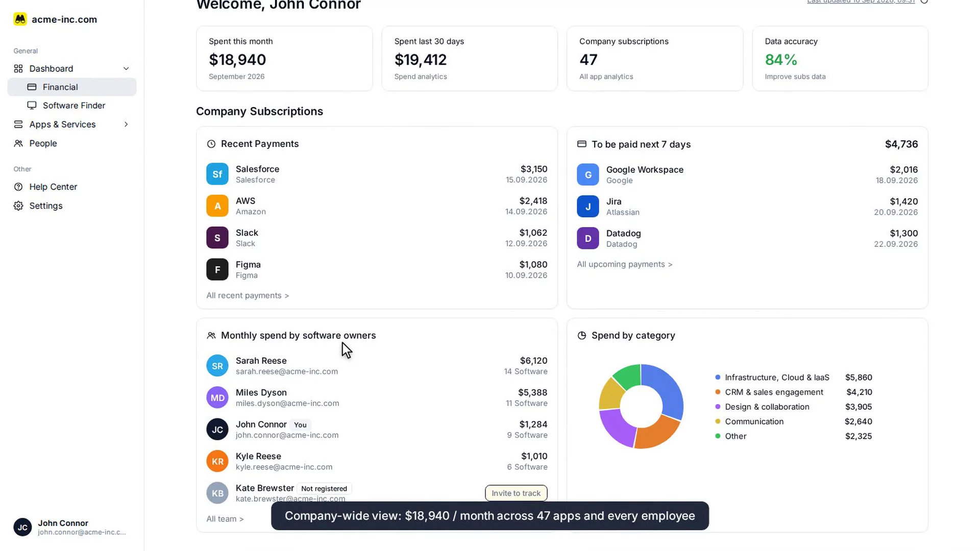Click sarah.reese@acme-inc.com email

tap(287, 371)
